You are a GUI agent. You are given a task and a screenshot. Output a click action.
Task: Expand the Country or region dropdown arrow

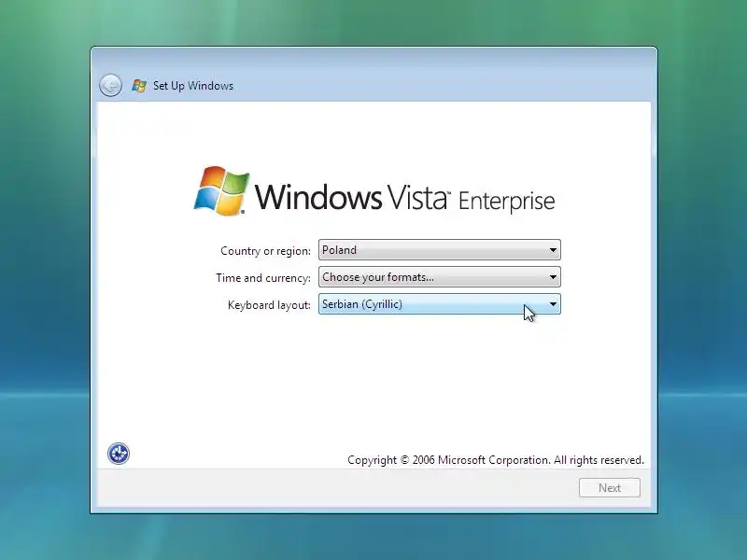(553, 250)
